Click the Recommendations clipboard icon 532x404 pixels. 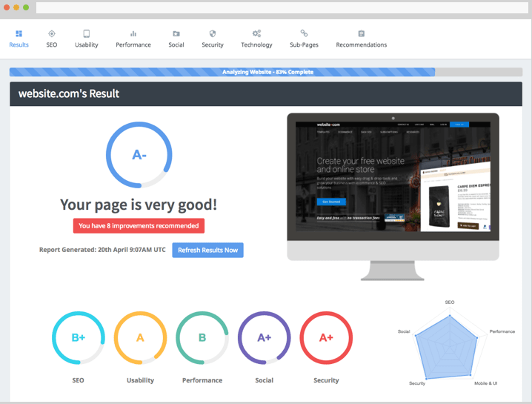[x=362, y=33]
